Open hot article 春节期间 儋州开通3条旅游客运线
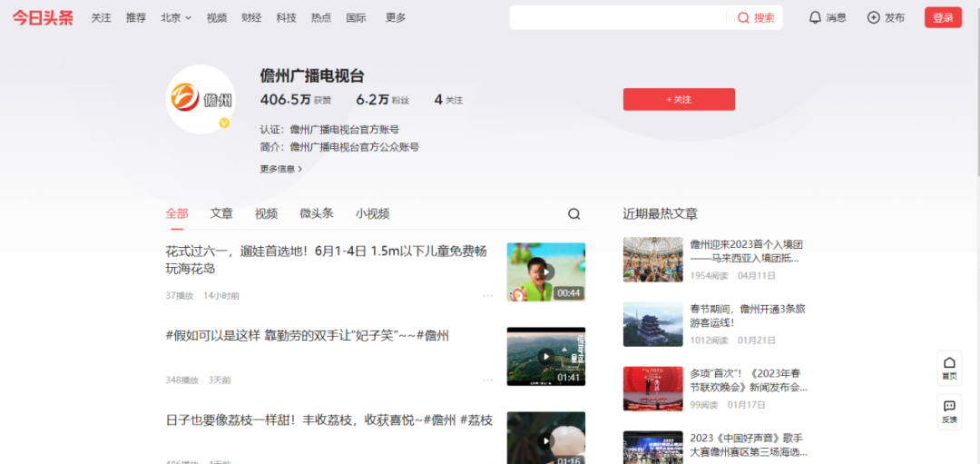 (748, 316)
